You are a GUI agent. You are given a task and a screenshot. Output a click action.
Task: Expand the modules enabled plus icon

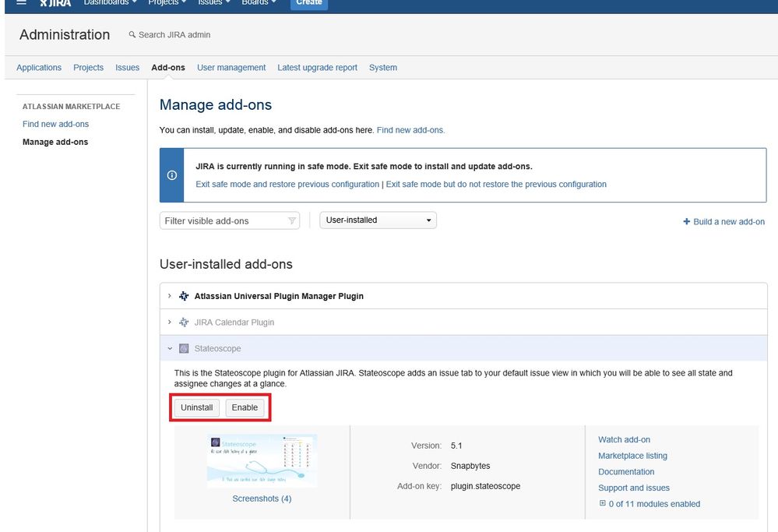coord(602,503)
